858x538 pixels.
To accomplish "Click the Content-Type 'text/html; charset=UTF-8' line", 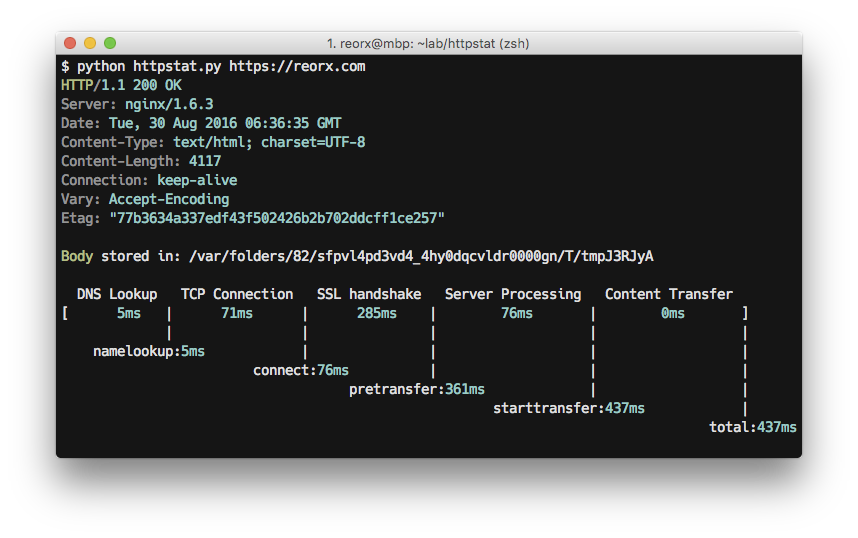I will click(x=213, y=142).
